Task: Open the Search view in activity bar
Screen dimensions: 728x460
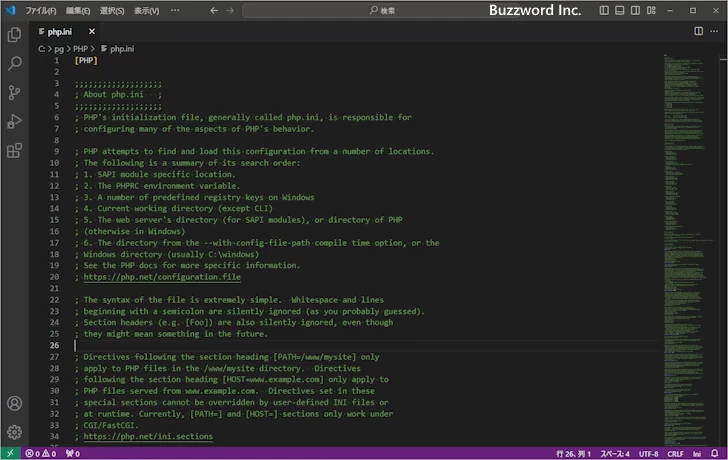Action: (x=14, y=64)
